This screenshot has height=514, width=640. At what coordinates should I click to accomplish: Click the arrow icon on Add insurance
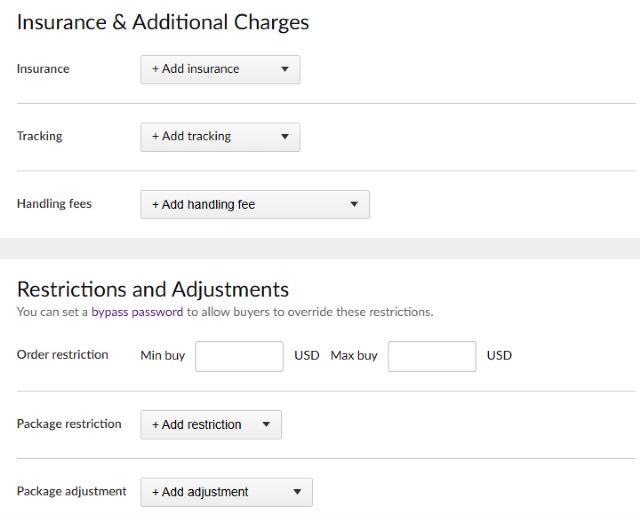click(x=284, y=69)
